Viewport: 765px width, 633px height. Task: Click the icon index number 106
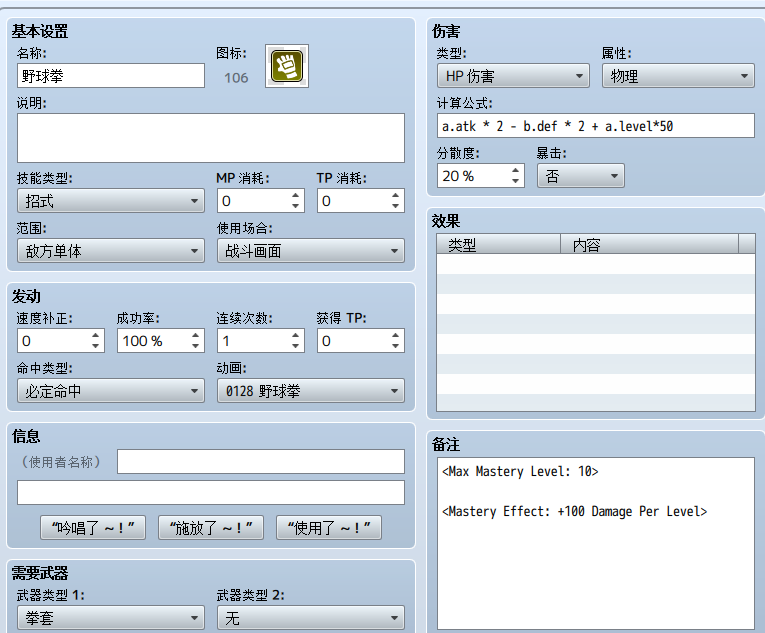coord(236,78)
